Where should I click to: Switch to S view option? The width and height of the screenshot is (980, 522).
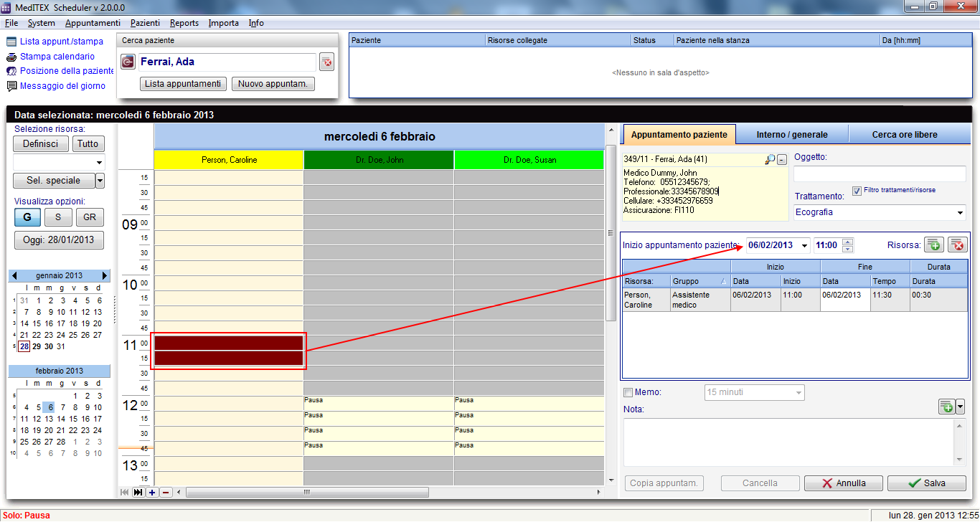[x=58, y=218]
